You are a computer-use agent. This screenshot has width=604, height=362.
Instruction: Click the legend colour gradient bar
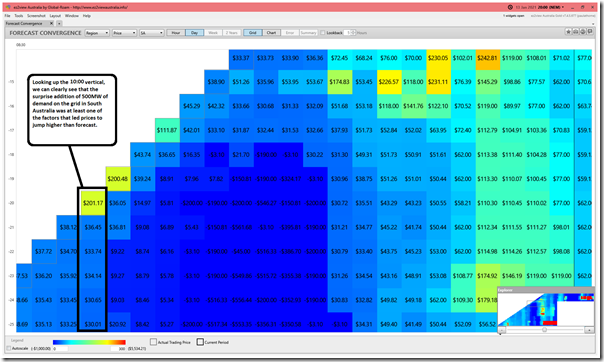click(x=89, y=342)
